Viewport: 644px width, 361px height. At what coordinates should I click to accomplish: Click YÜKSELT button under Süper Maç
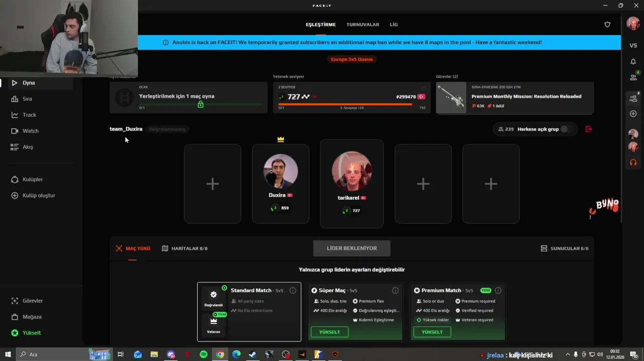(x=330, y=332)
